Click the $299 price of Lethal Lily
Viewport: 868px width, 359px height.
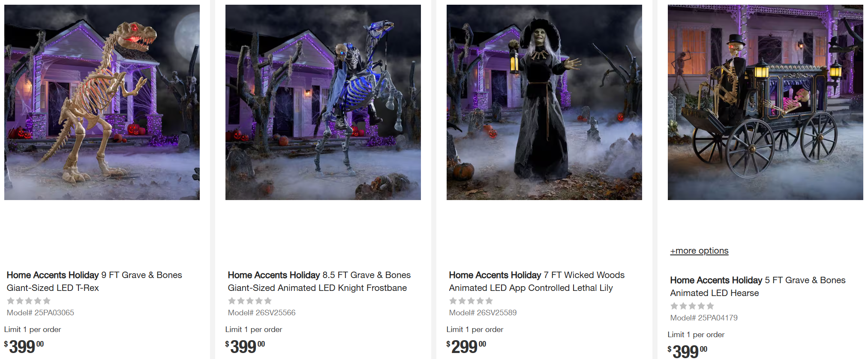click(466, 347)
